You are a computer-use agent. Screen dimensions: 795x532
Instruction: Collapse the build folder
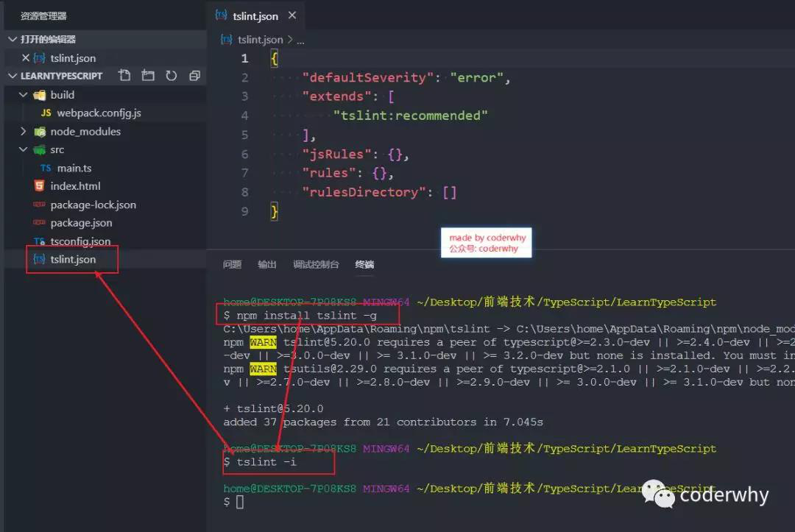pos(23,95)
